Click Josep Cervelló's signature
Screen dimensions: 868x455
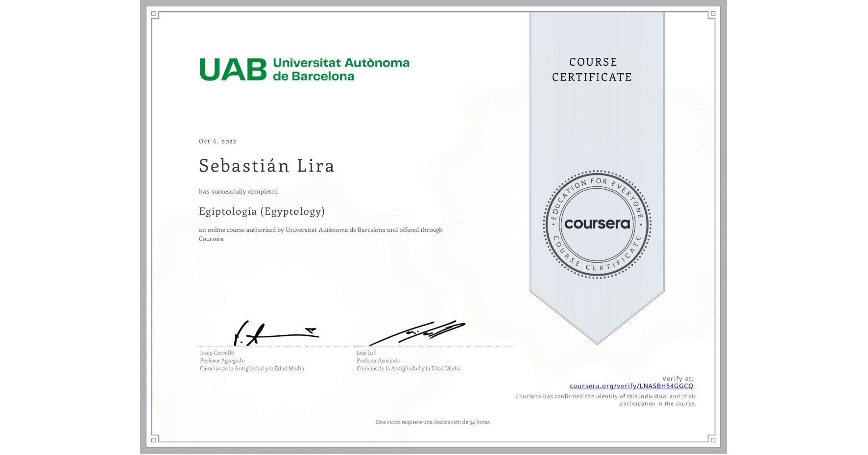pyautogui.click(x=277, y=332)
